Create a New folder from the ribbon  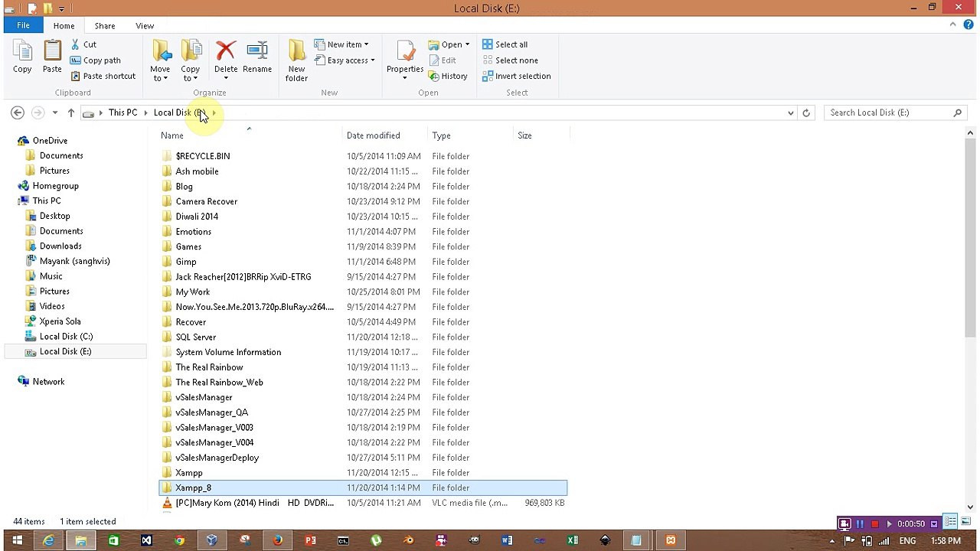296,60
